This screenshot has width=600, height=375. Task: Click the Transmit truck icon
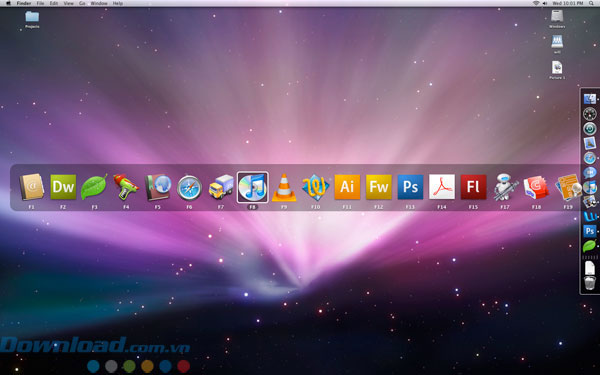221,187
